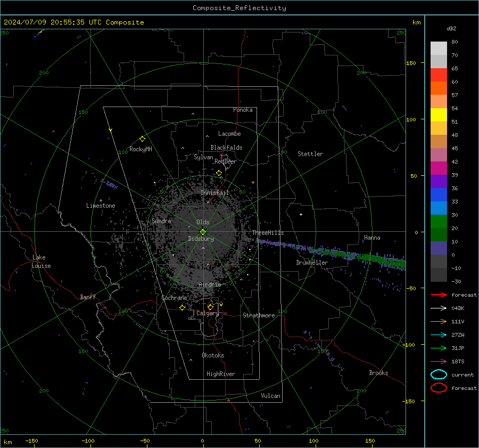Click the ThreeHills label
This screenshot has width=479, height=448.
point(268,233)
